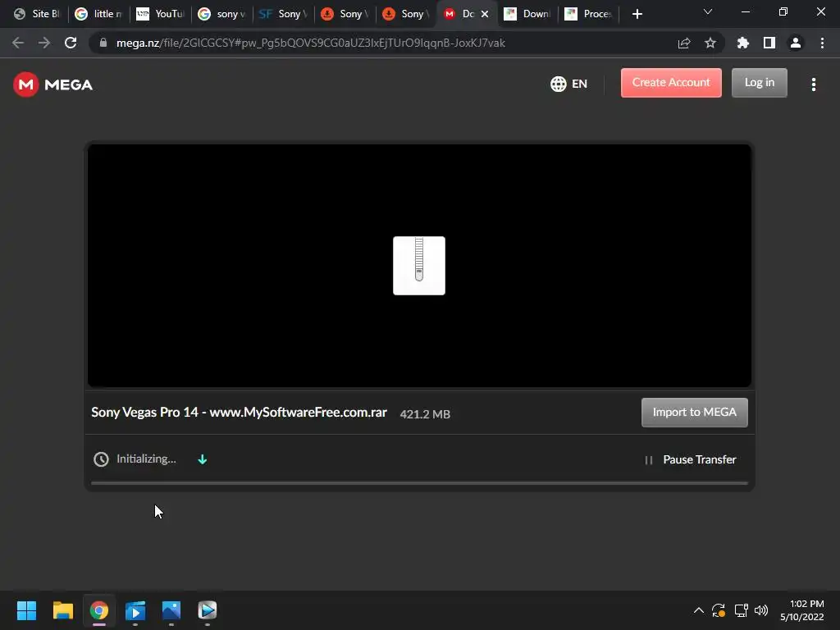The image size is (840, 630).
Task: Switch to the SF Sony tab
Action: click(283, 14)
